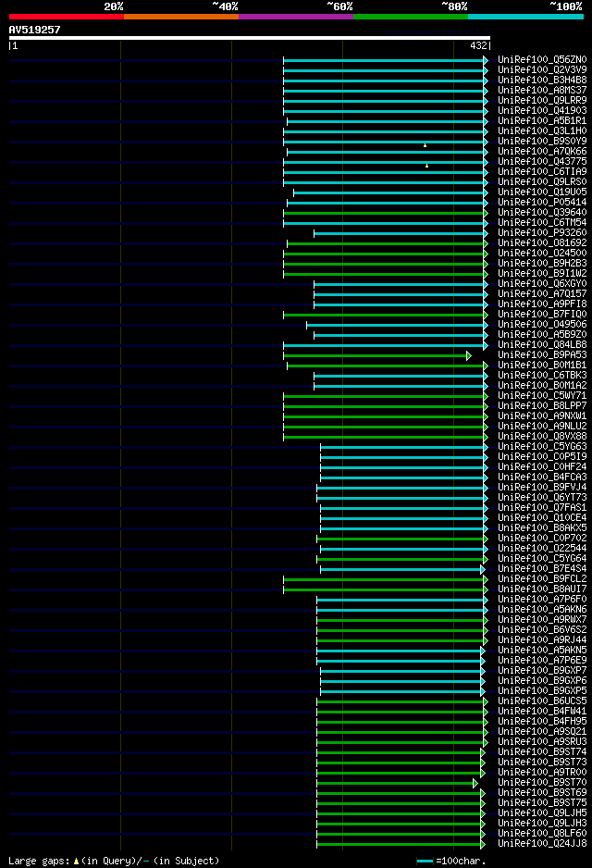Click the green bar for UniRef100_B6UCS5
The height and width of the screenshot is (868, 592).
pos(400,702)
